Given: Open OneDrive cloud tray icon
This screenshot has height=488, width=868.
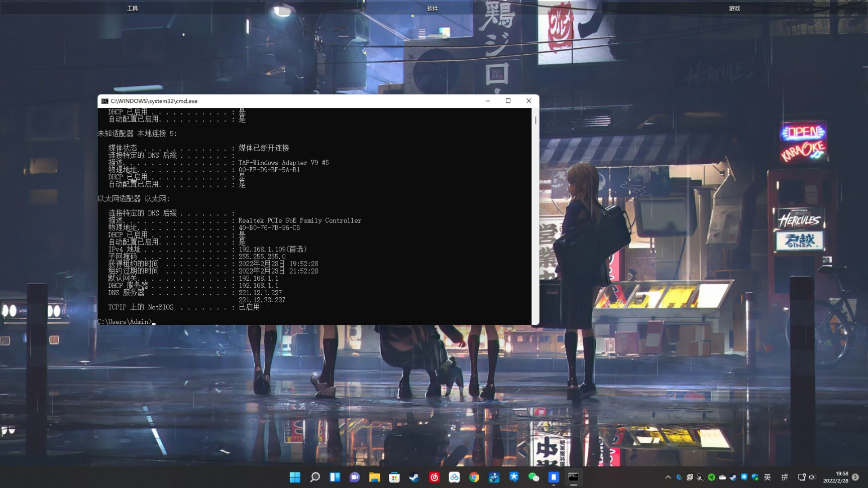Looking at the screenshot, I should (x=722, y=477).
